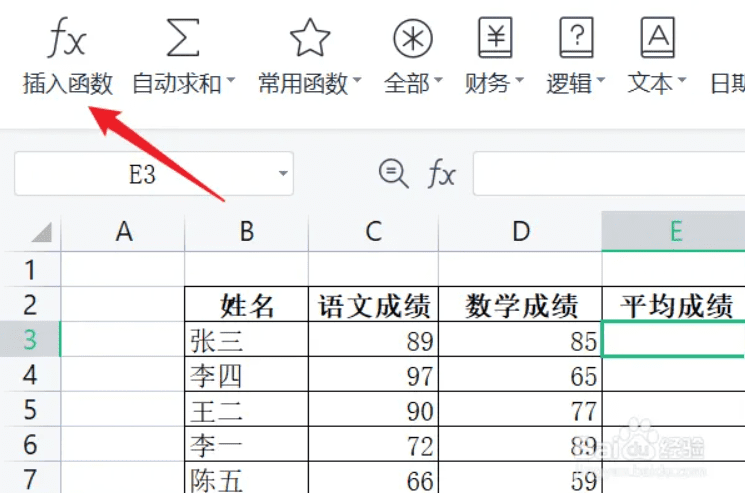This screenshot has width=745, height=493.
Task: Click the common functions star icon
Action: pos(309,39)
